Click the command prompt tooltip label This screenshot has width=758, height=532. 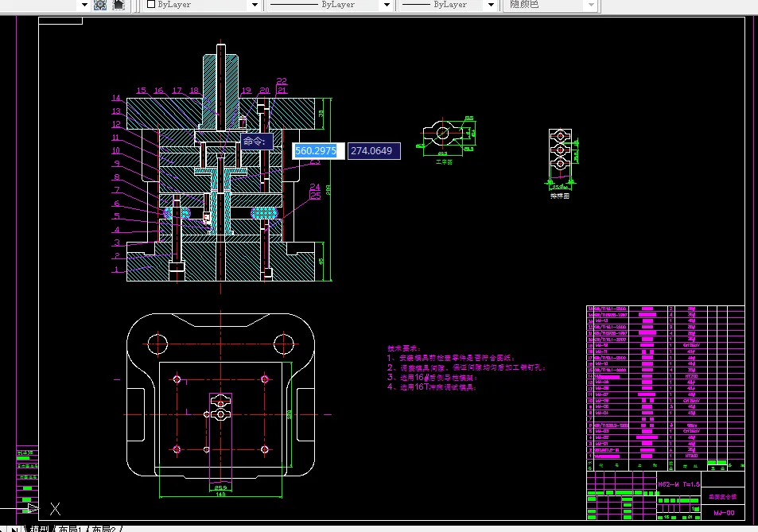pos(256,142)
